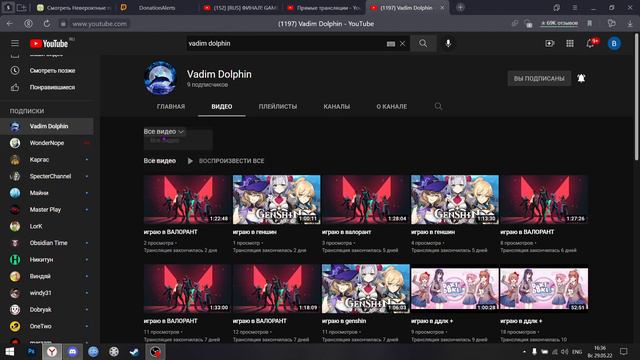Open browser downloads icon
The height and width of the screenshot is (360, 640).
click(x=630, y=24)
